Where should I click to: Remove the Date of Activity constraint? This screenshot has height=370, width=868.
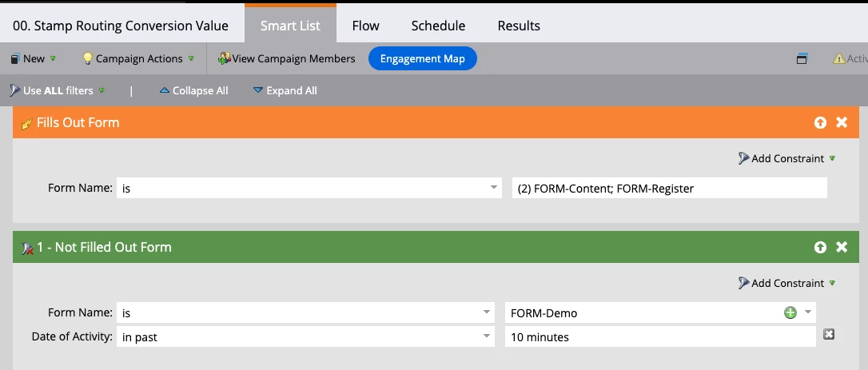pos(829,334)
